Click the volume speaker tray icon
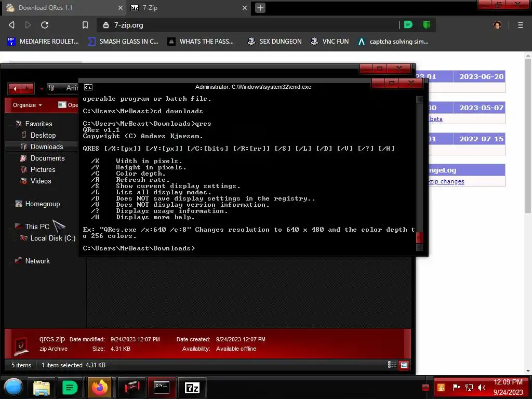Screen dimensions: 532x399 (x=482, y=387)
